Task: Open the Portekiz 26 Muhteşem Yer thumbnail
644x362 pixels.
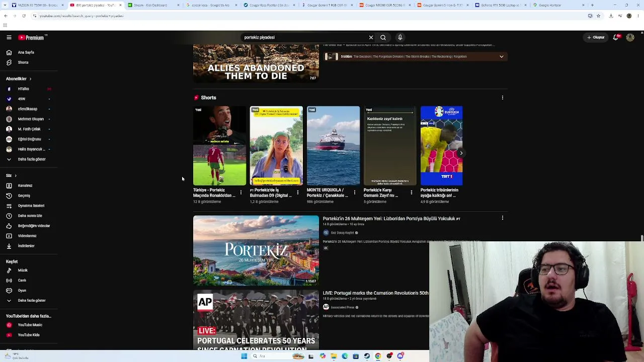Action: (256, 250)
